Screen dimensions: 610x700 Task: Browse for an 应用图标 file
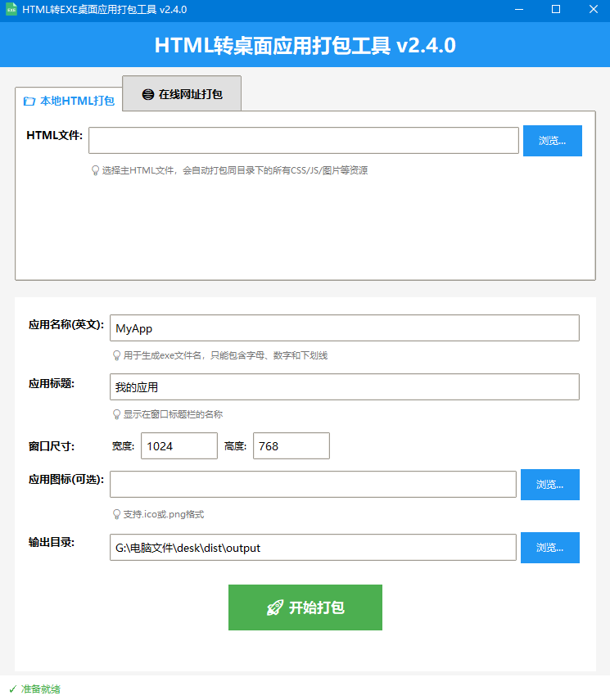click(x=549, y=485)
